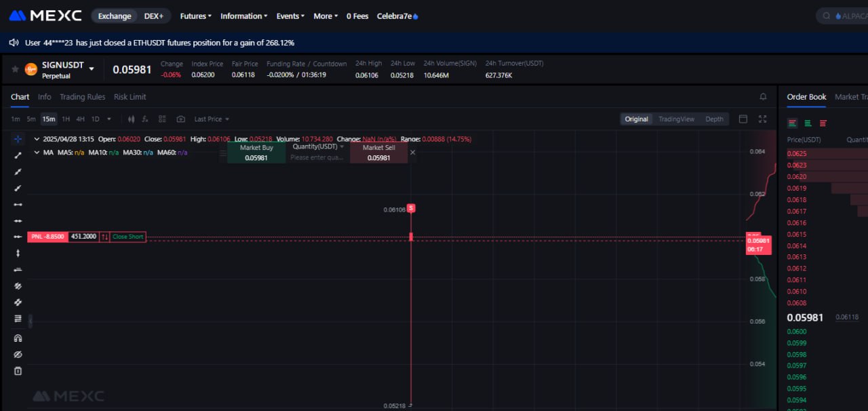Show sell orders only in order book
868x411 pixels.
point(823,123)
